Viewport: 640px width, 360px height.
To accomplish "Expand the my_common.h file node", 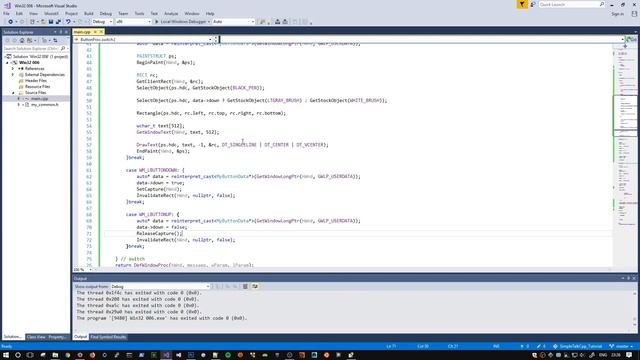I will click(18, 104).
